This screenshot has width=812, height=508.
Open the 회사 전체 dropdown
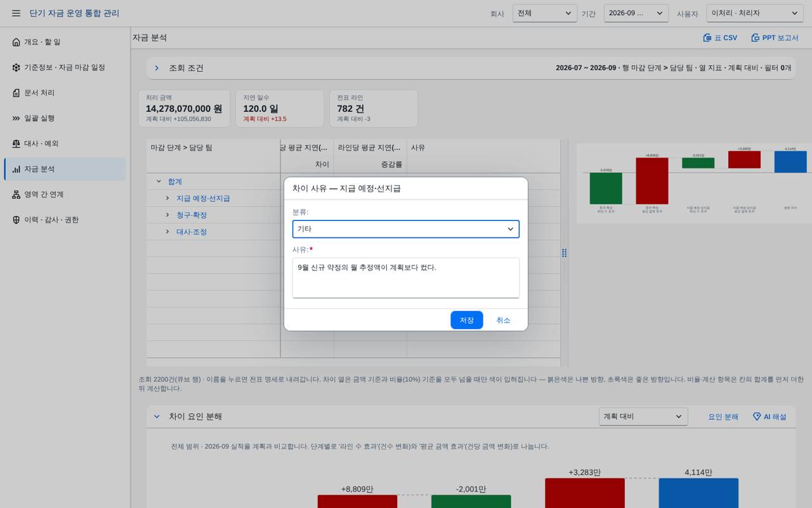[545, 13]
